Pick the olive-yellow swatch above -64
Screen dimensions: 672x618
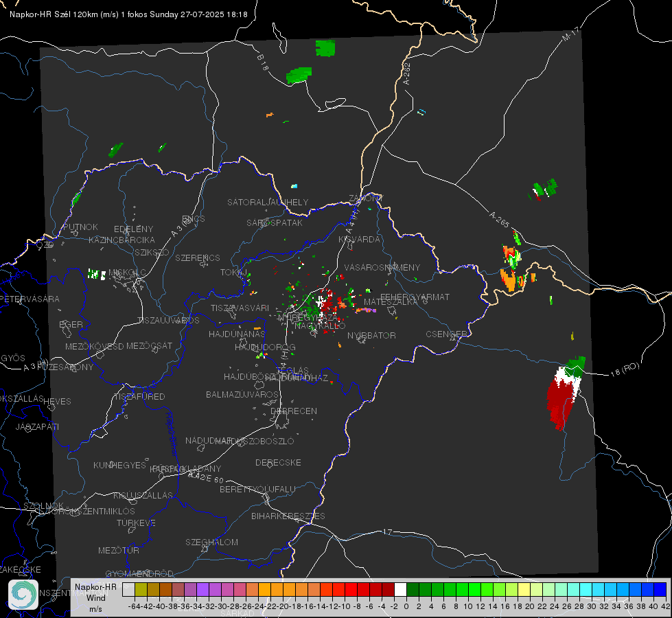click(x=141, y=589)
